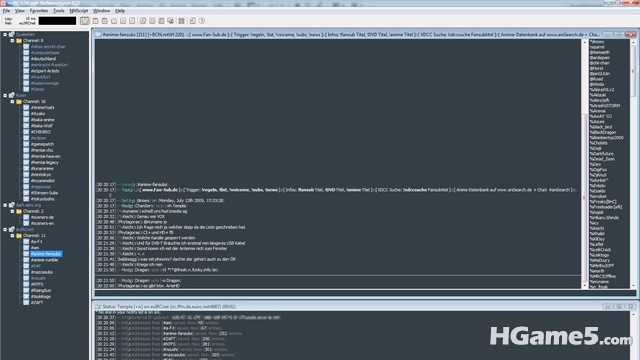The width and height of the screenshot is (640, 360).
Task: Click the Quakenet server icon in the tree
Action: (x=12, y=34)
